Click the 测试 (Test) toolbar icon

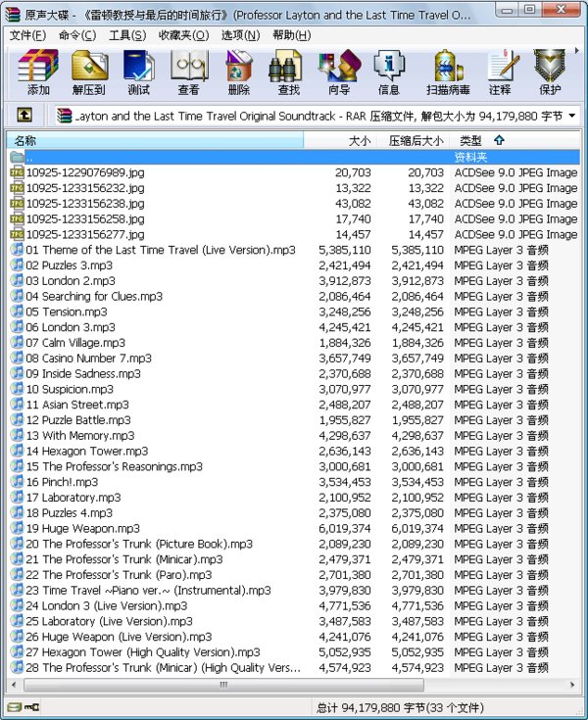(x=138, y=73)
